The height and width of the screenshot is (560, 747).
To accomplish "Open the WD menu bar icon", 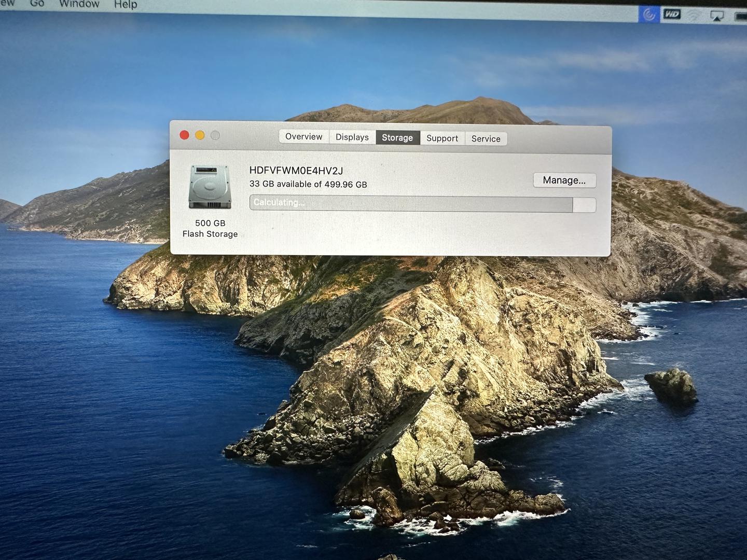I will [672, 15].
